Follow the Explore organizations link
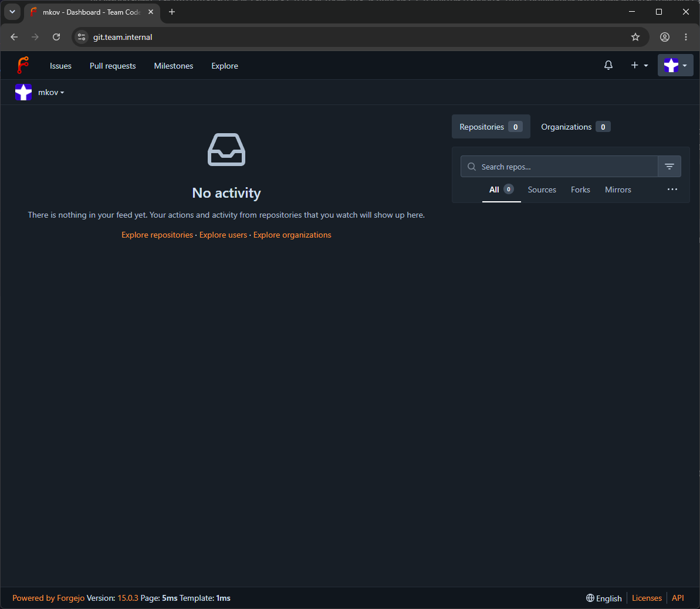The image size is (700, 609). 292,235
